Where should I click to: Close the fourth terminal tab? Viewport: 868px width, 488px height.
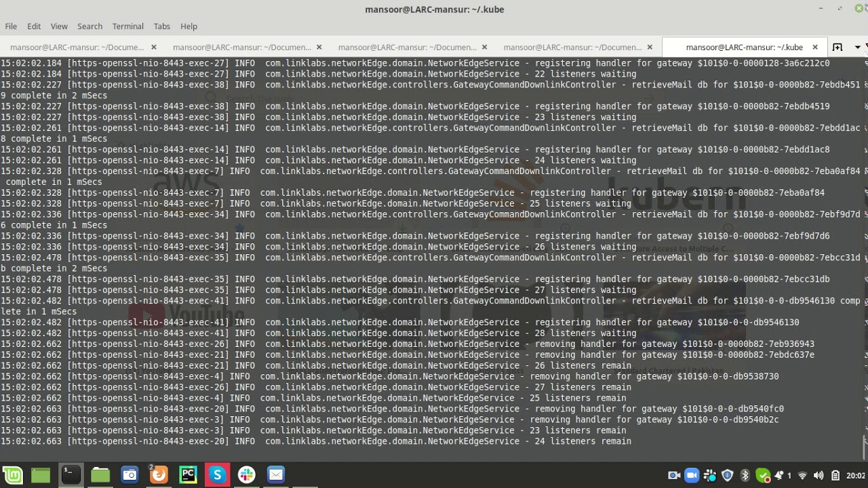[650, 47]
